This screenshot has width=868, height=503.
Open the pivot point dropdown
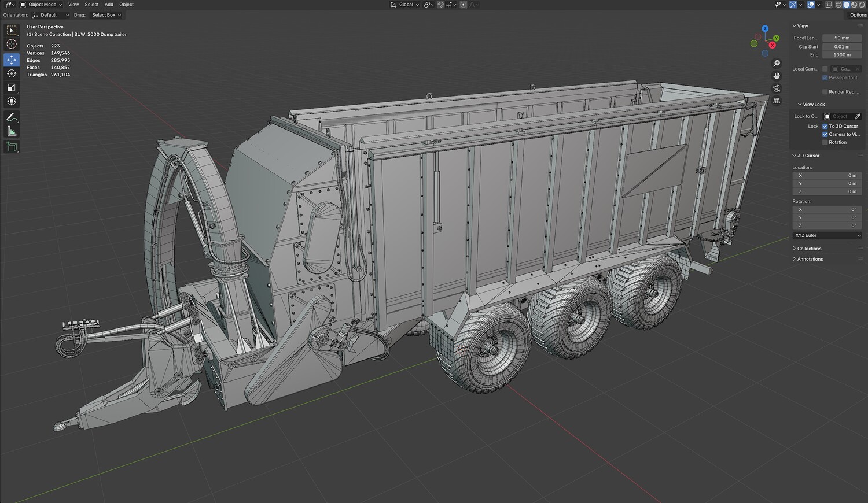point(429,5)
